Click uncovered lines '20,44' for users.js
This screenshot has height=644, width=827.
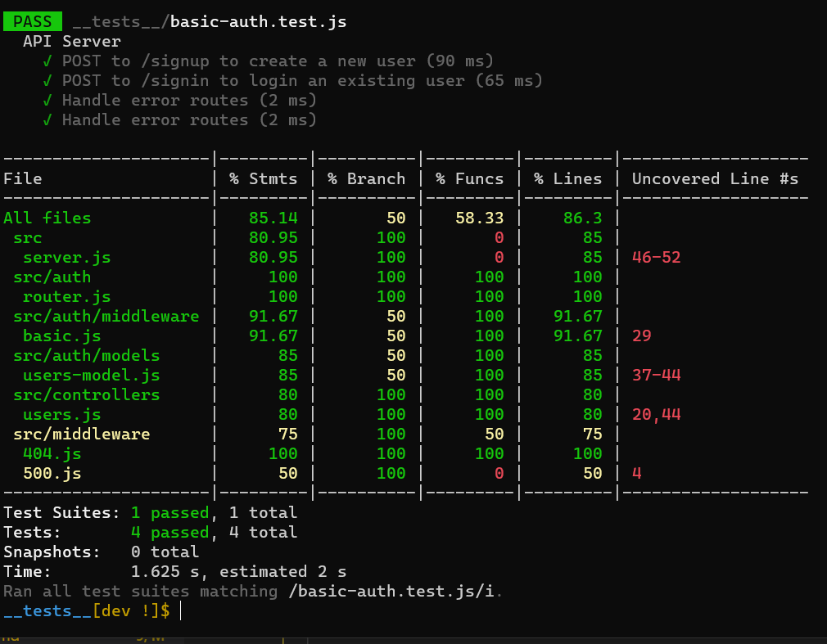656,415
